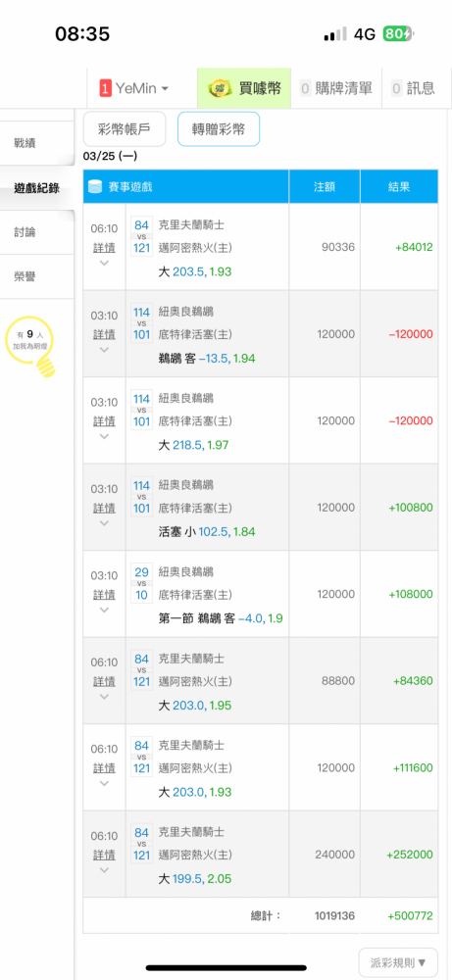Open the YeMin account dropdown
The image size is (452, 980).
pyautogui.click(x=133, y=89)
